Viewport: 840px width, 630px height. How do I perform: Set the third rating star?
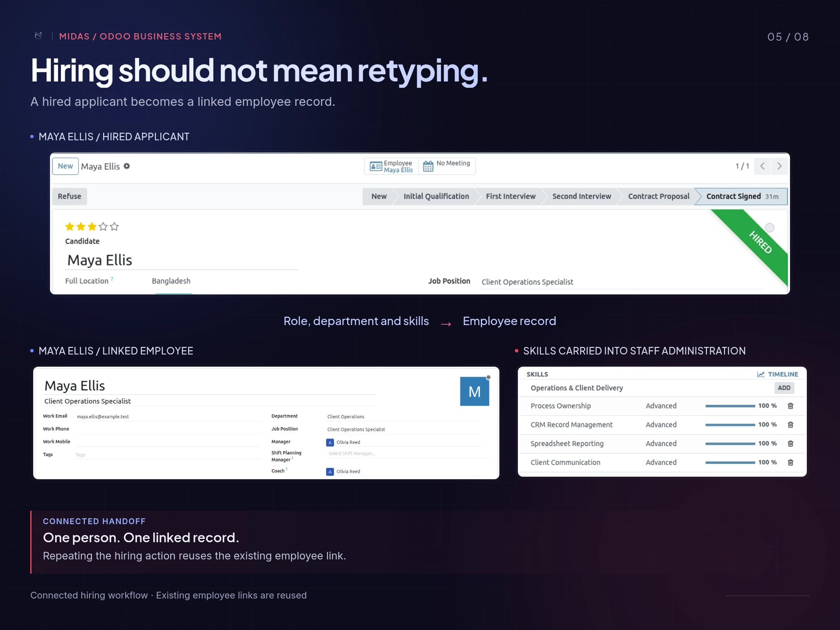pyautogui.click(x=92, y=227)
